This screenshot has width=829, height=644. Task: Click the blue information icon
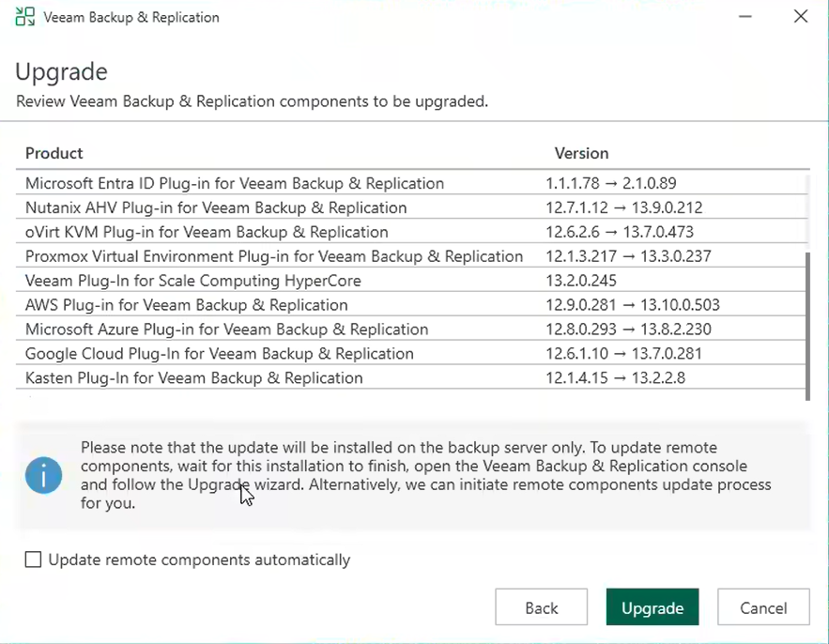[x=44, y=476]
